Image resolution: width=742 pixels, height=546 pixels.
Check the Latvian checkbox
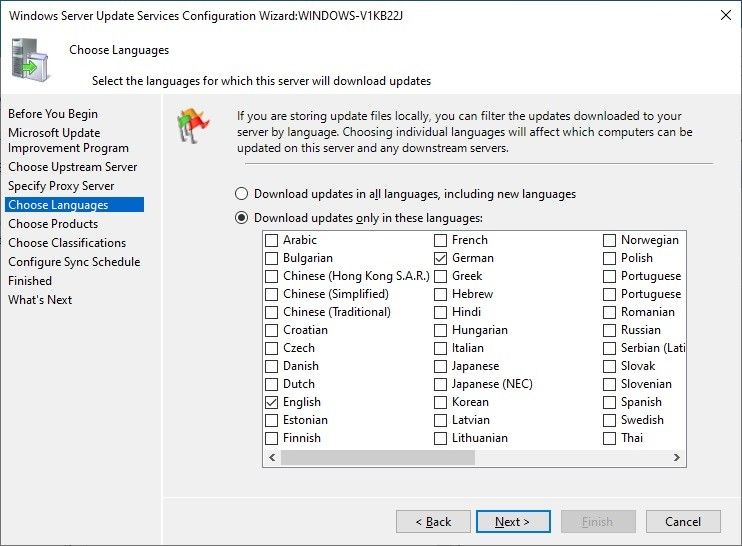[x=441, y=420]
